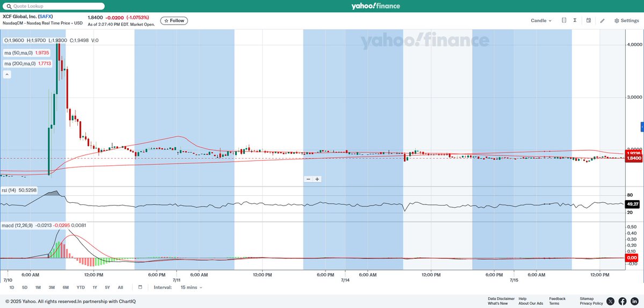Click the magnifier icon in Quote Lookup
The height and width of the screenshot is (308, 644).
click(8, 6)
